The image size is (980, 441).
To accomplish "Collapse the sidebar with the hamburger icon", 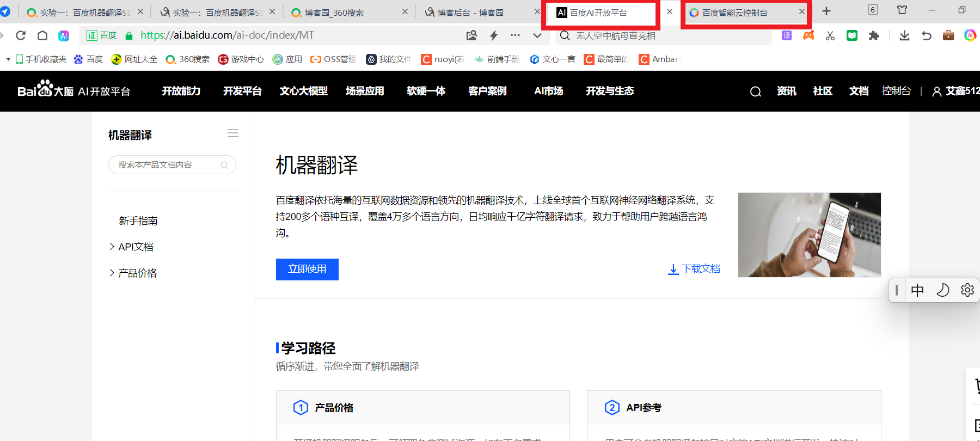I will [233, 133].
